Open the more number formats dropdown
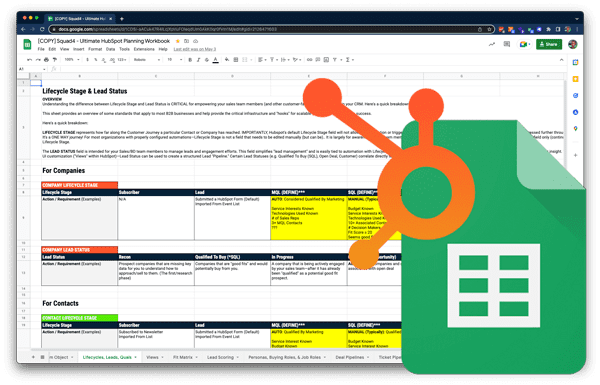Image resolution: width=600 pixels, height=385 pixels. pos(122,60)
